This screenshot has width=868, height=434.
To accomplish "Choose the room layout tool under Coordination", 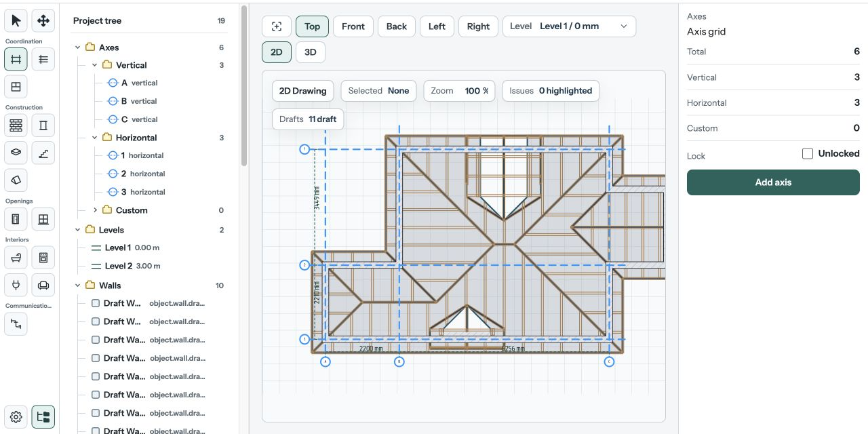I will [x=16, y=87].
